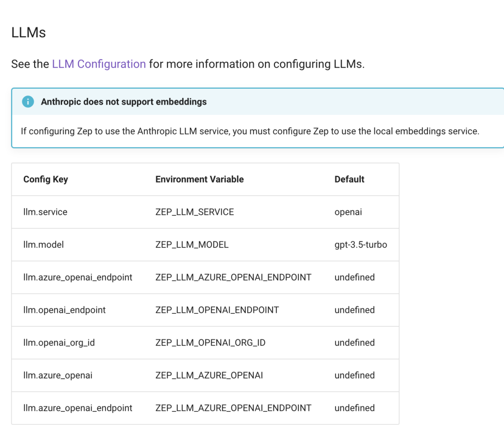Click the gpt-3.5-turbo default value

361,245
